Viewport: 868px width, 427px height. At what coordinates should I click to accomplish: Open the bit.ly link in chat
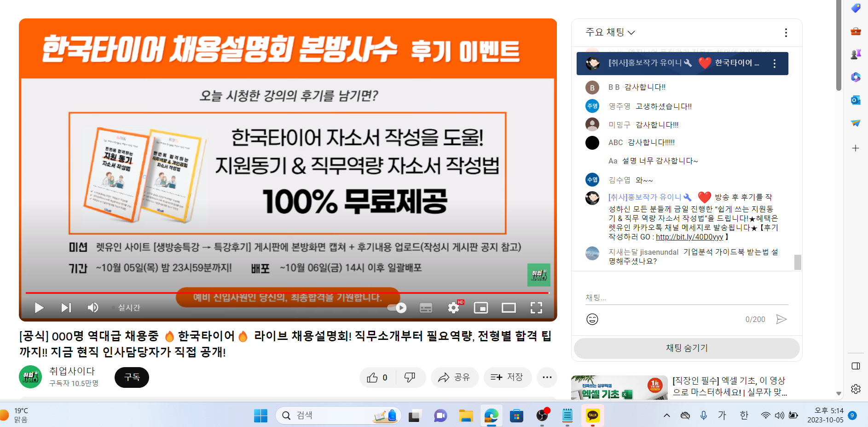(689, 237)
